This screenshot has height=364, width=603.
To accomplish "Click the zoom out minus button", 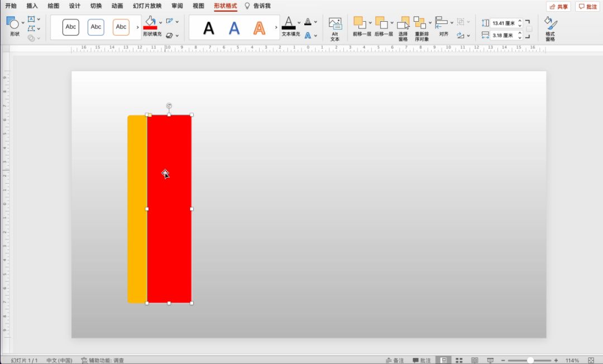I will (503, 360).
